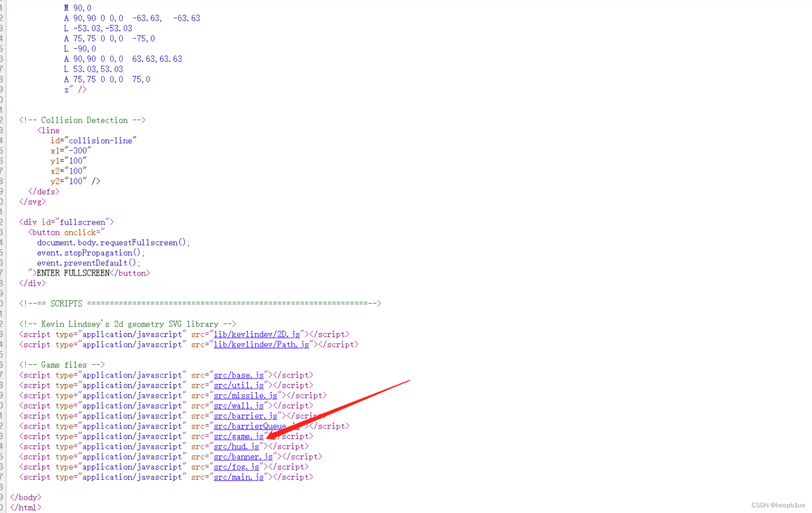Click the closing </html> tag
The height and width of the screenshot is (513, 812).
pyautogui.click(x=26, y=508)
